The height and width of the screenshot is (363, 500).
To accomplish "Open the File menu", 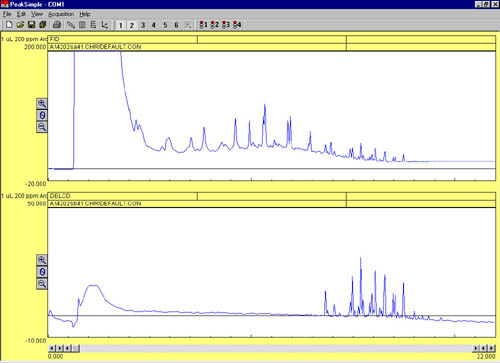I will (7, 14).
